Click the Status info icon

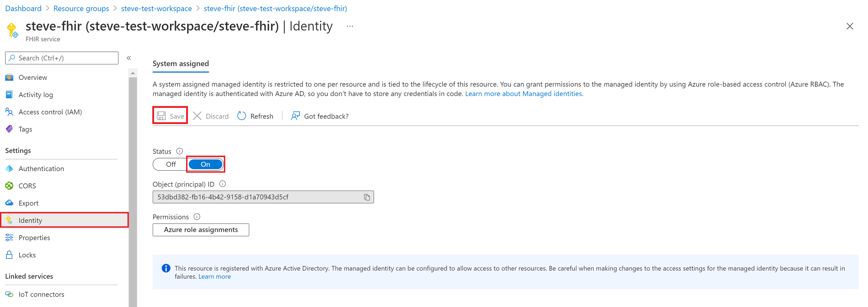click(x=180, y=151)
